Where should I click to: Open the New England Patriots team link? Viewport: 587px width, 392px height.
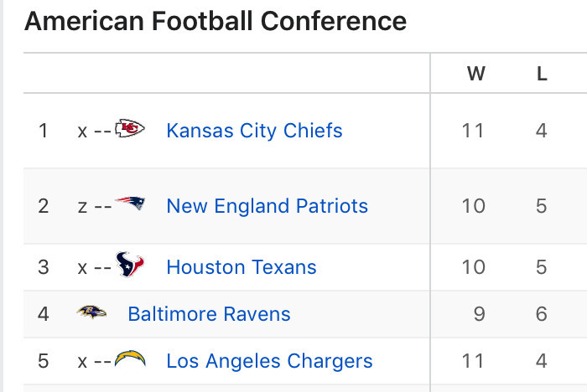pos(267,206)
